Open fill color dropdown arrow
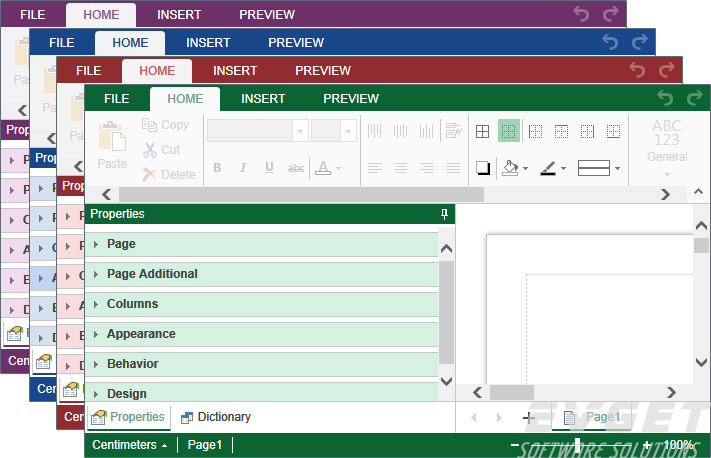This screenshot has height=458, width=711. point(525,168)
